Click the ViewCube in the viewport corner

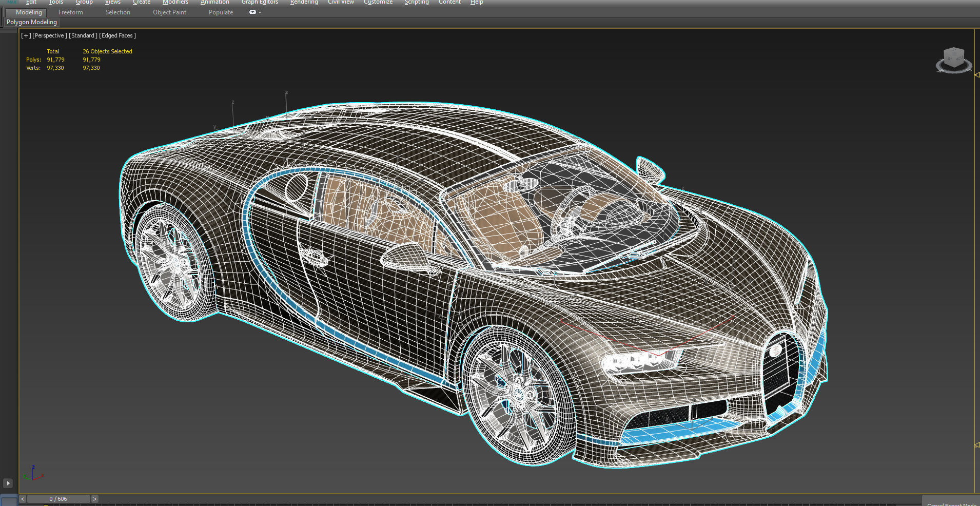click(954, 57)
